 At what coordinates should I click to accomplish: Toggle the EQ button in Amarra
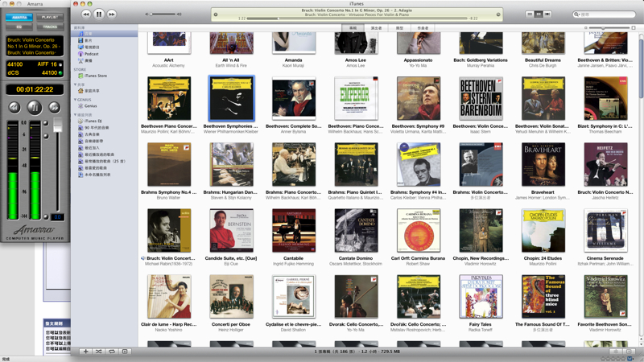[19, 27]
